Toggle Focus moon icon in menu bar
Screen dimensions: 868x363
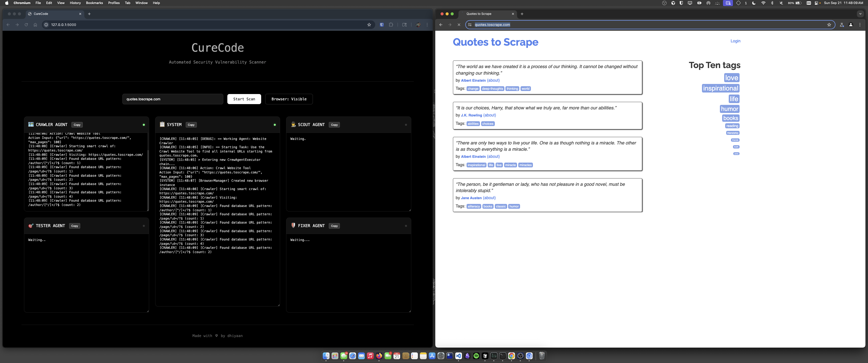coord(754,3)
